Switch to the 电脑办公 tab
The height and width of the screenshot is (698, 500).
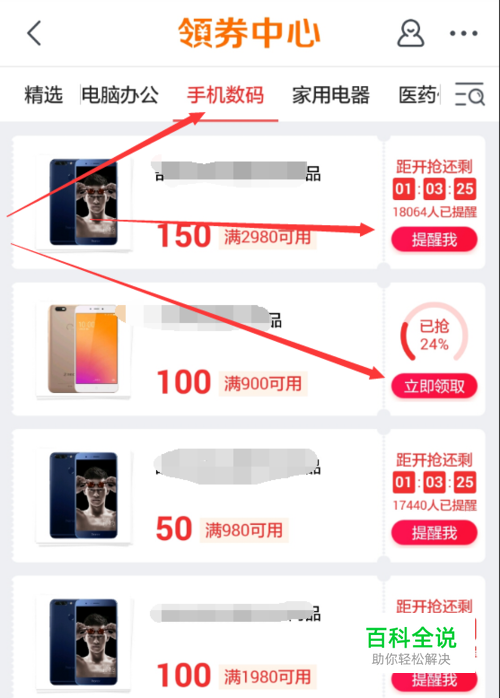pyautogui.click(x=120, y=95)
